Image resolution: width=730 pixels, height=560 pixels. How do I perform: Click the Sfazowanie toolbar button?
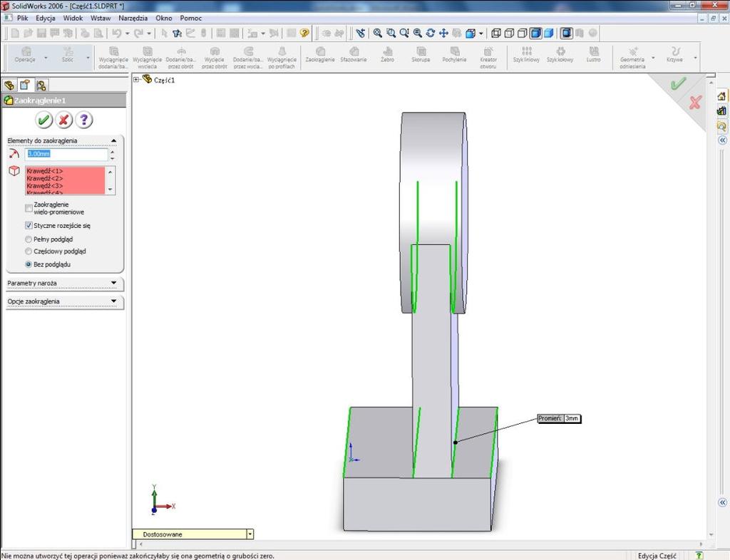click(354, 54)
